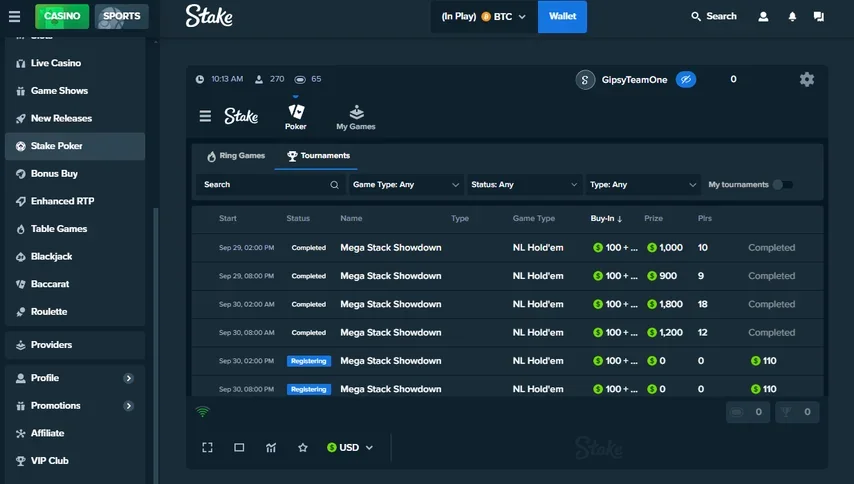This screenshot has width=854, height=484.
Task: Go to Live Casino in sidebar
Action: 75,63
